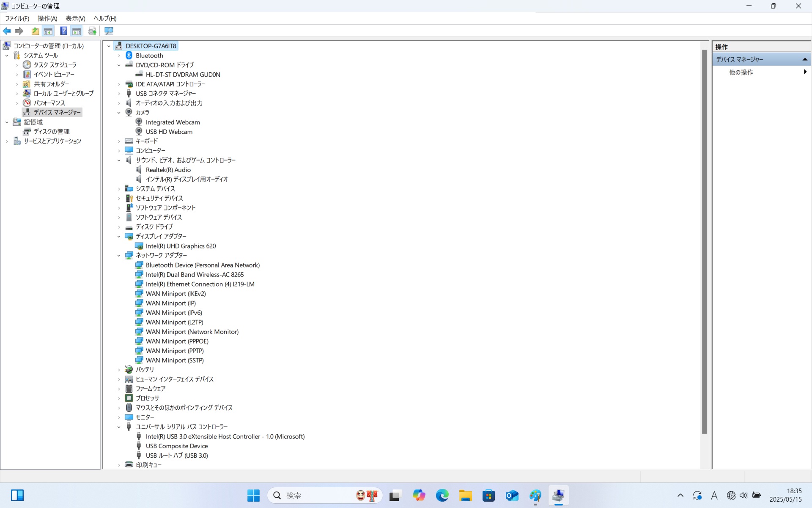
Task: Select 共有フォルダー in the left tree
Action: [x=51, y=84]
